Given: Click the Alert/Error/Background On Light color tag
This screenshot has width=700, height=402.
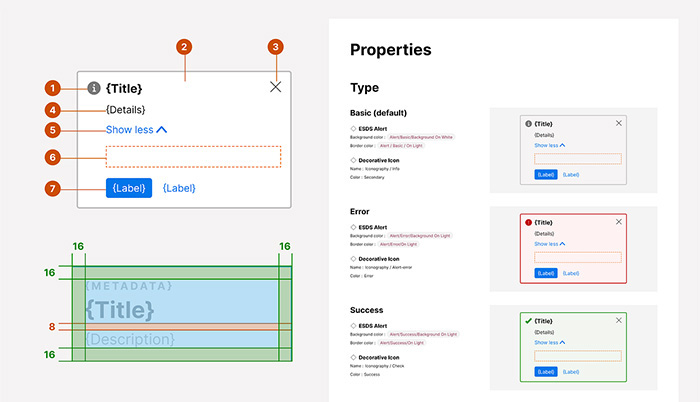Looking at the screenshot, I should pos(424,234).
